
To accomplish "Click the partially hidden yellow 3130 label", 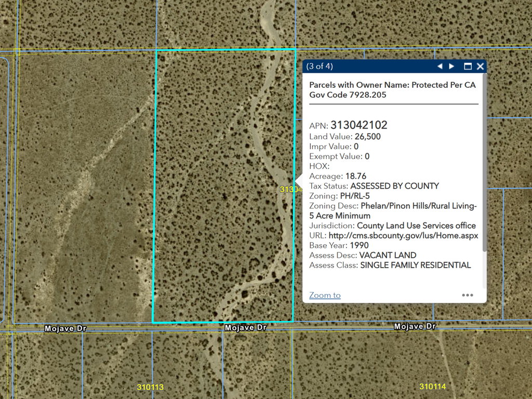I will [x=287, y=190].
